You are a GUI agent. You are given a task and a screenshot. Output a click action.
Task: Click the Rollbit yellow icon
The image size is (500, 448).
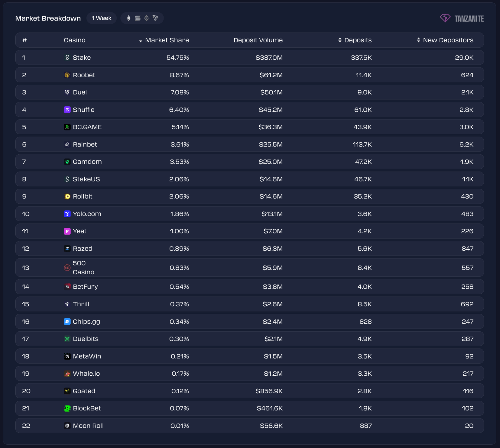(67, 197)
